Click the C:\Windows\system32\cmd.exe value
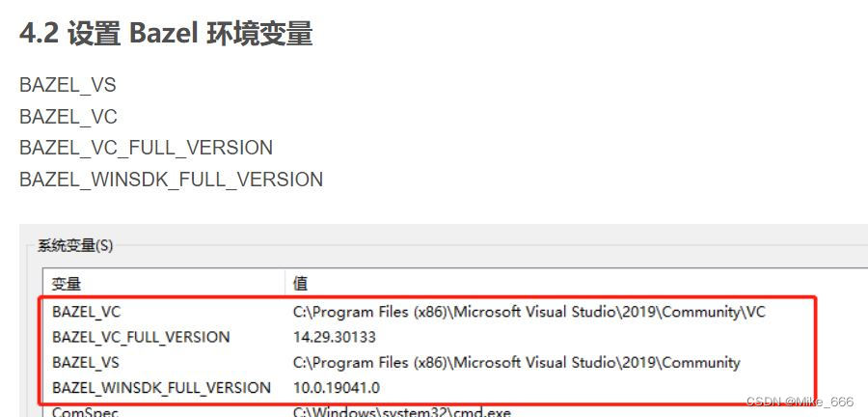This screenshot has height=417, width=868. tap(401, 411)
